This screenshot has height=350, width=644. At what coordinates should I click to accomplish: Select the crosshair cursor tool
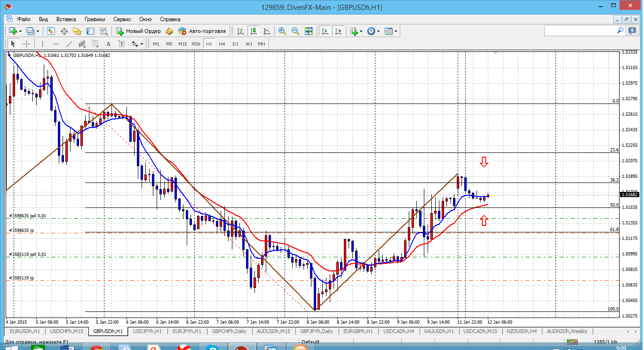(x=27, y=44)
